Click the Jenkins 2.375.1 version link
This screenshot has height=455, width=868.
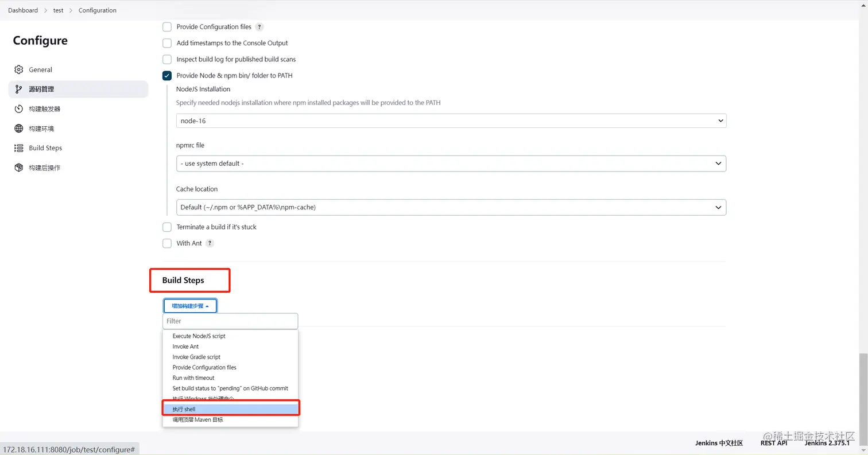pos(827,443)
